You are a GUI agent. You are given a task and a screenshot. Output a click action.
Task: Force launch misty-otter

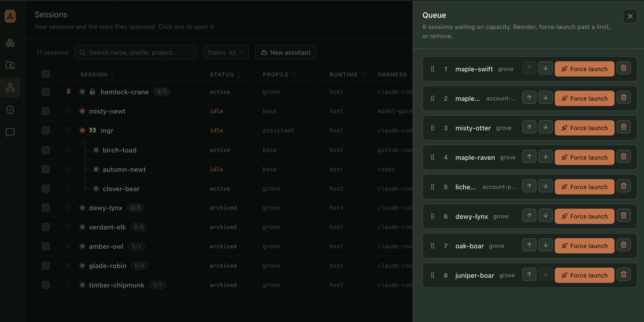(x=584, y=128)
